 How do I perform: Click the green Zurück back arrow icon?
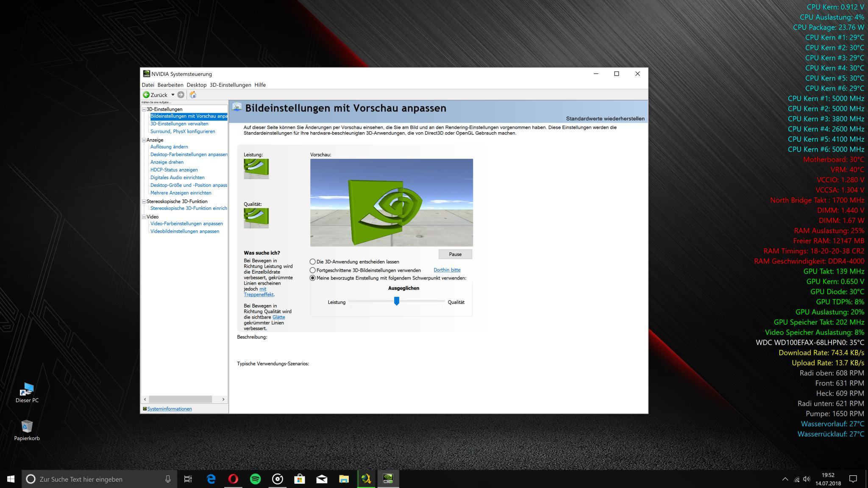tap(146, 95)
